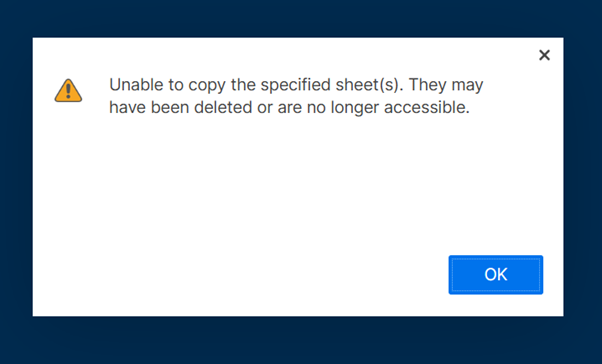602x364 pixels.
Task: Click the exclamation mark alert icon
Action: click(x=68, y=91)
